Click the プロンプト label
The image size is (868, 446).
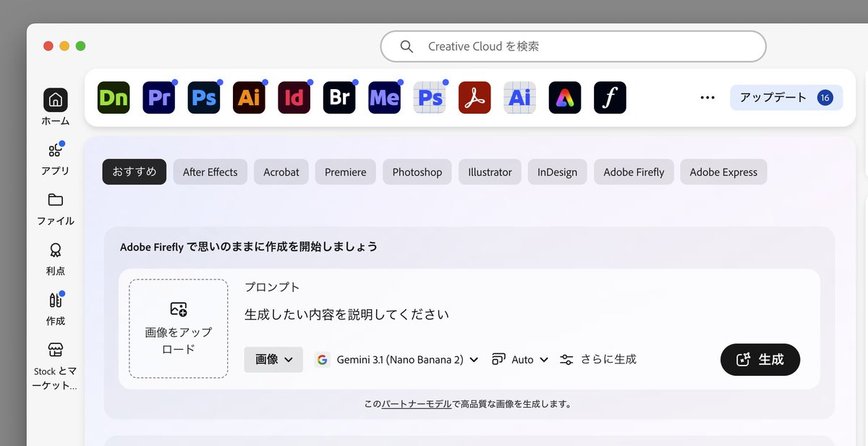(x=272, y=287)
